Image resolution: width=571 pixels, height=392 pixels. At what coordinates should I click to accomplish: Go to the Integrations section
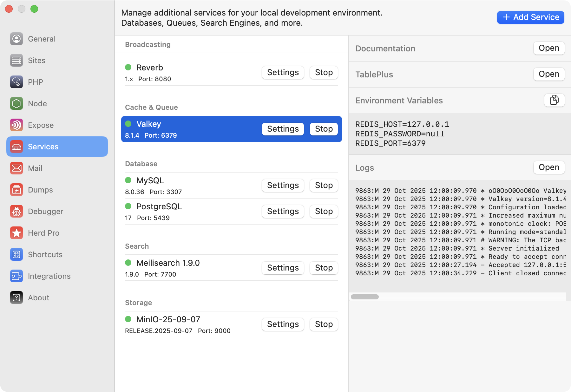(x=57, y=276)
